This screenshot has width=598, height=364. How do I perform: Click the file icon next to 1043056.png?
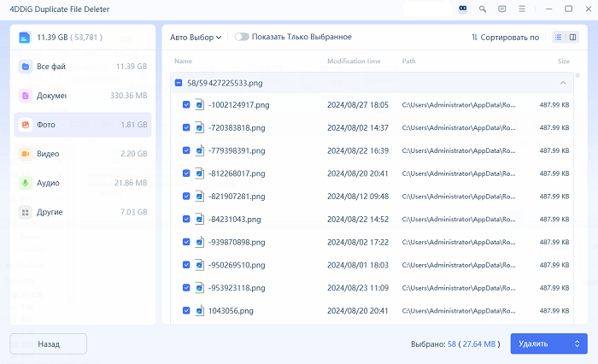point(199,310)
